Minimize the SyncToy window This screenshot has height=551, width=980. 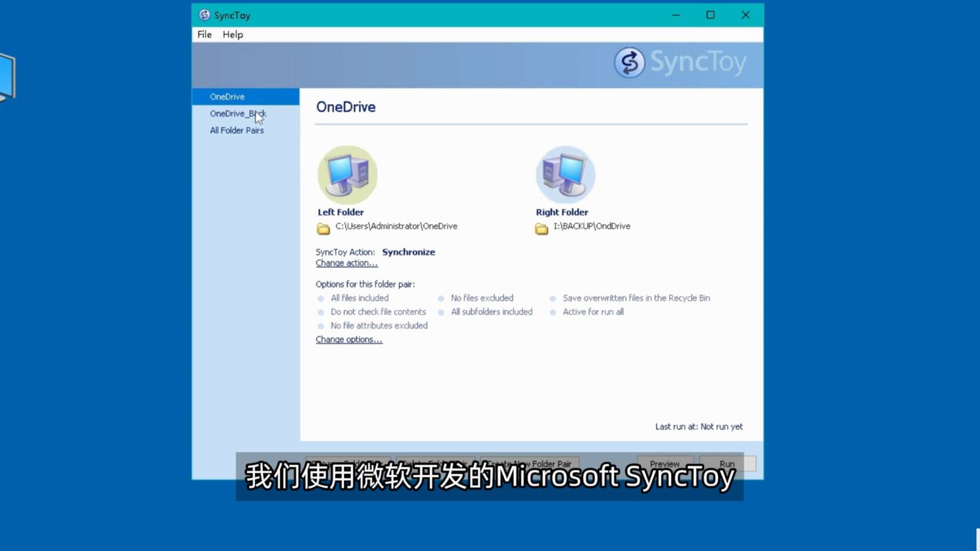pyautogui.click(x=676, y=15)
